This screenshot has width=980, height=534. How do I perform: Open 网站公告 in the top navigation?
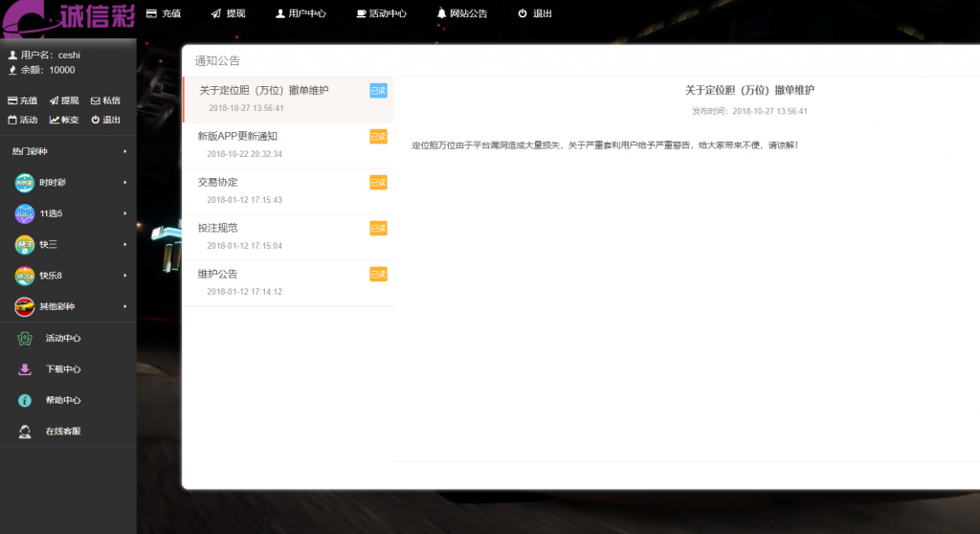tap(461, 13)
